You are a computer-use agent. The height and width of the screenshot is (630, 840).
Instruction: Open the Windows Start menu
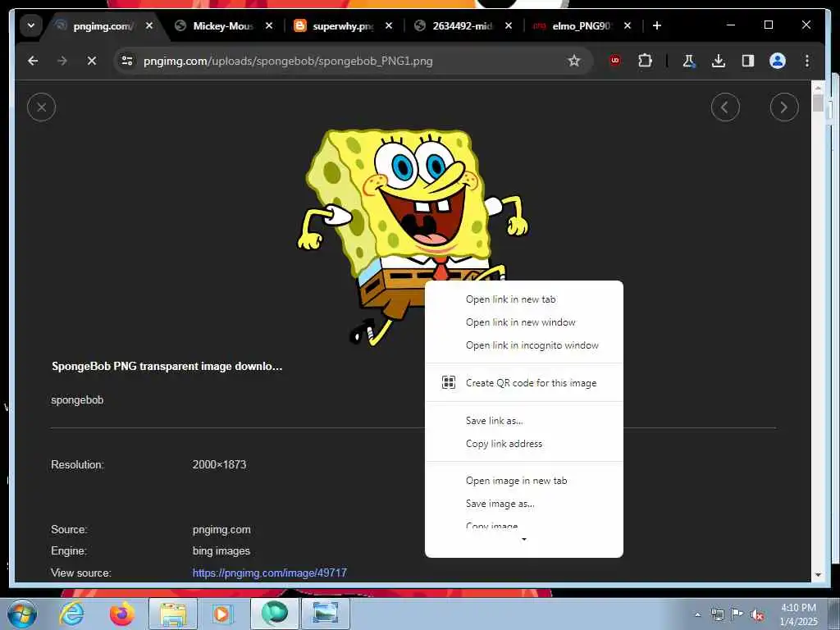pyautogui.click(x=22, y=614)
